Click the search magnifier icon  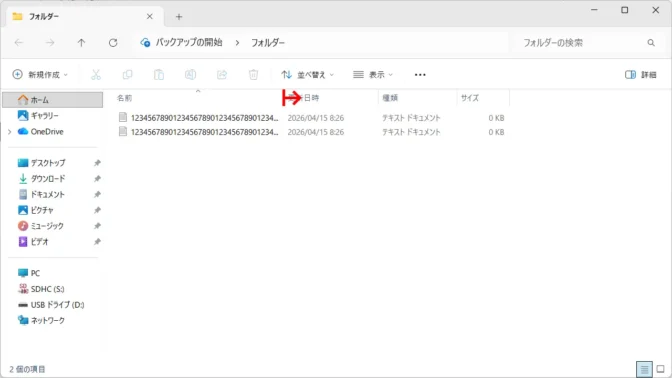[651, 42]
